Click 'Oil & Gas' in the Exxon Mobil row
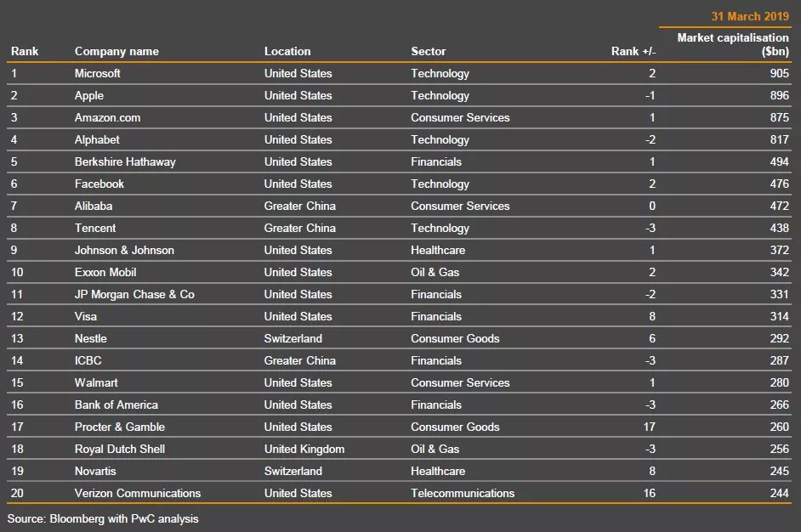The width and height of the screenshot is (801, 532). tap(435, 272)
